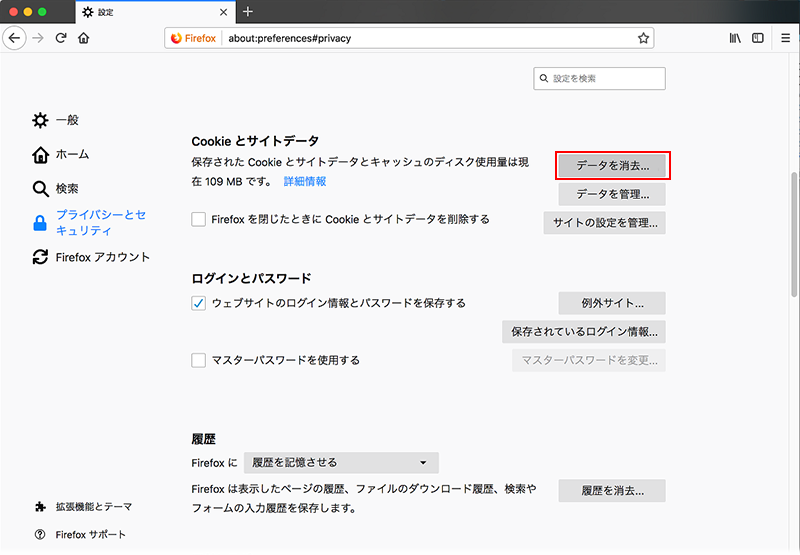Click in the 設定を検索 search field
This screenshot has height=555, width=800.
pyautogui.click(x=599, y=79)
